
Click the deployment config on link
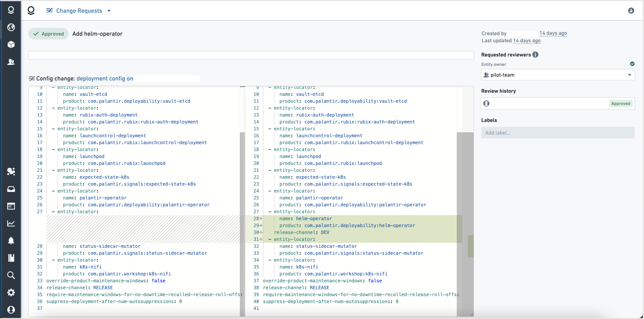[x=105, y=78]
